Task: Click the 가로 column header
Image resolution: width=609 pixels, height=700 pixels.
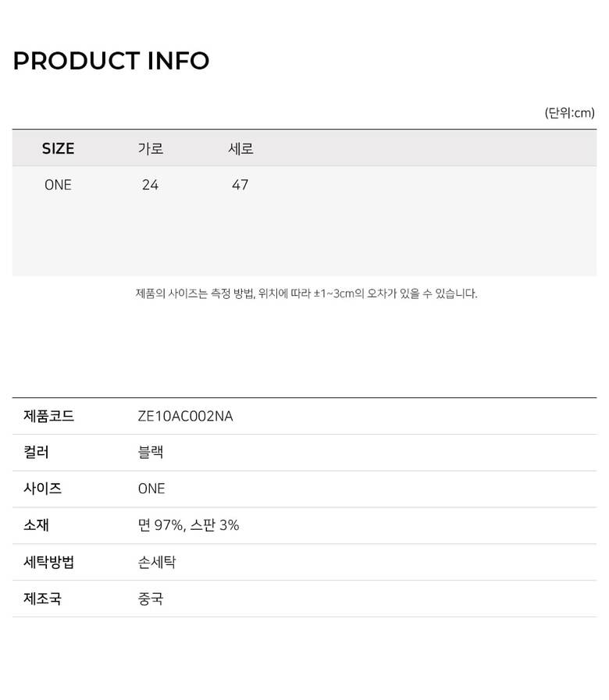Action: (x=151, y=148)
